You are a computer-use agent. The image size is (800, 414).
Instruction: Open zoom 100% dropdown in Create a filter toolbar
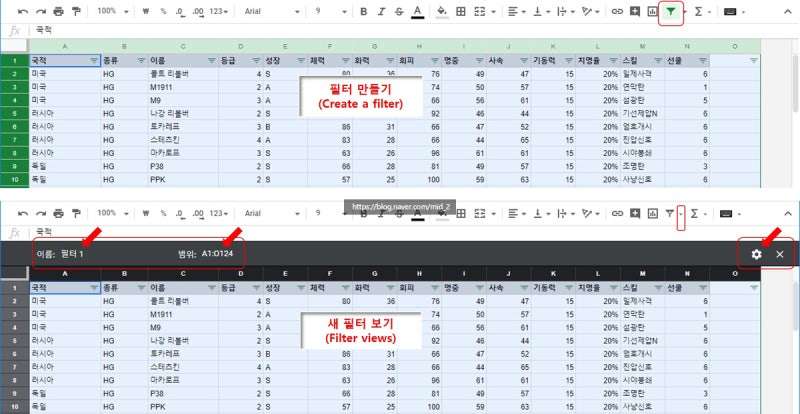tap(113, 11)
